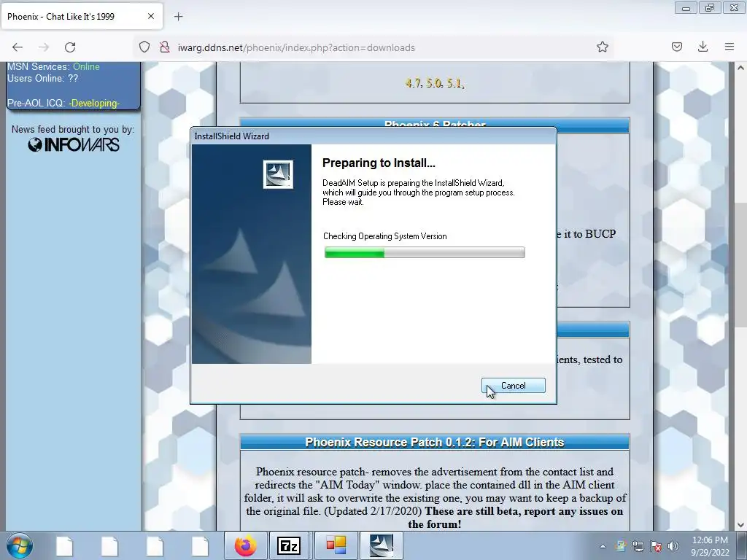
Task: Close the Phoenix - Chat Like It's 1999 tab
Action: point(151,16)
